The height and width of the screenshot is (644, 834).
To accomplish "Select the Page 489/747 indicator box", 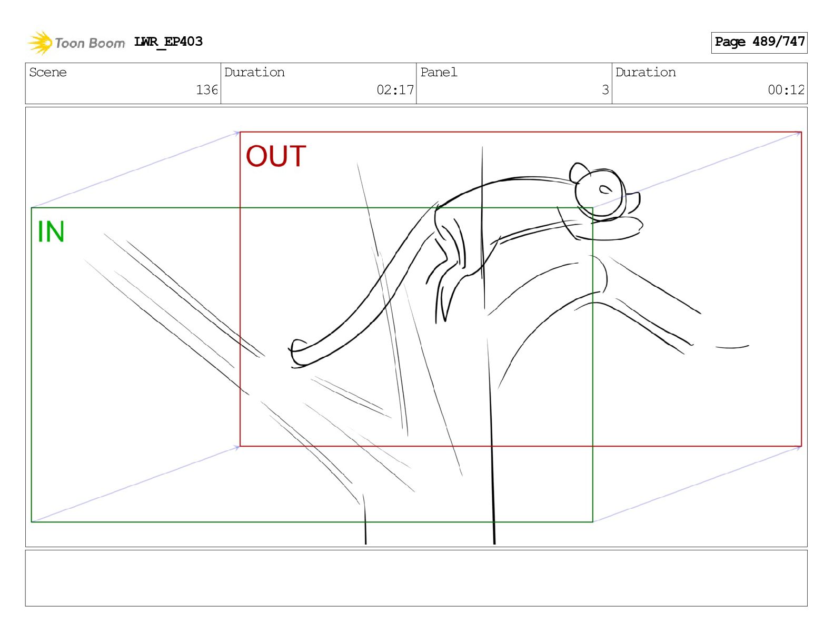I will (x=759, y=42).
